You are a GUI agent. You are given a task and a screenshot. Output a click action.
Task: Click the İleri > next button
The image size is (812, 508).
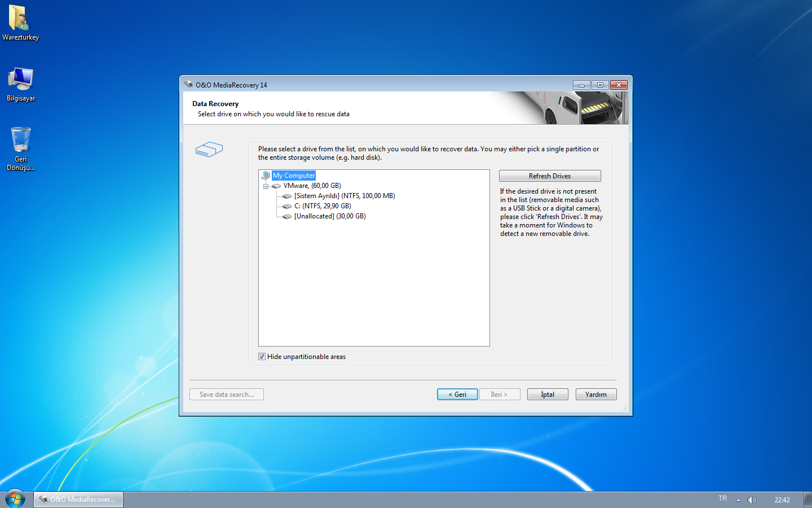[500, 395]
